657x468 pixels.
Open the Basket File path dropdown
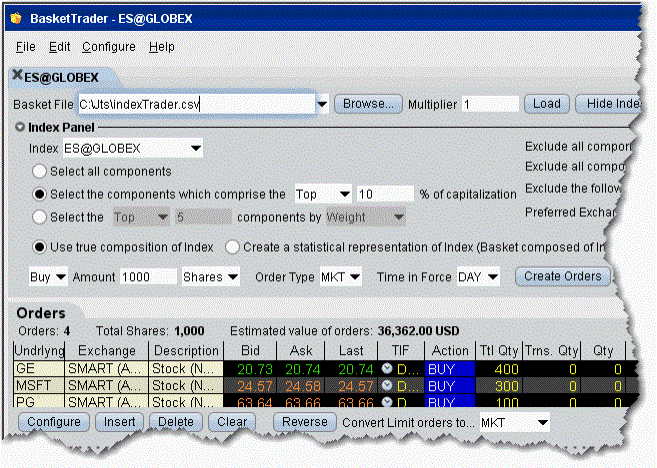tap(322, 104)
